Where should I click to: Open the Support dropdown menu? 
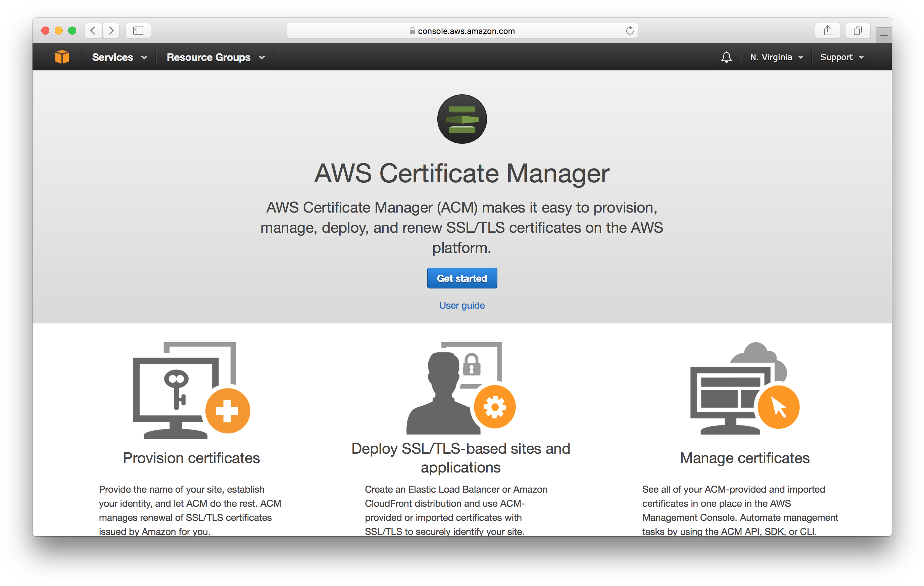pyautogui.click(x=841, y=57)
